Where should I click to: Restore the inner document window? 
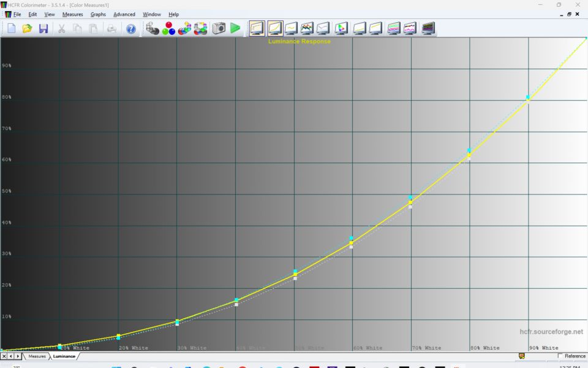(x=569, y=14)
